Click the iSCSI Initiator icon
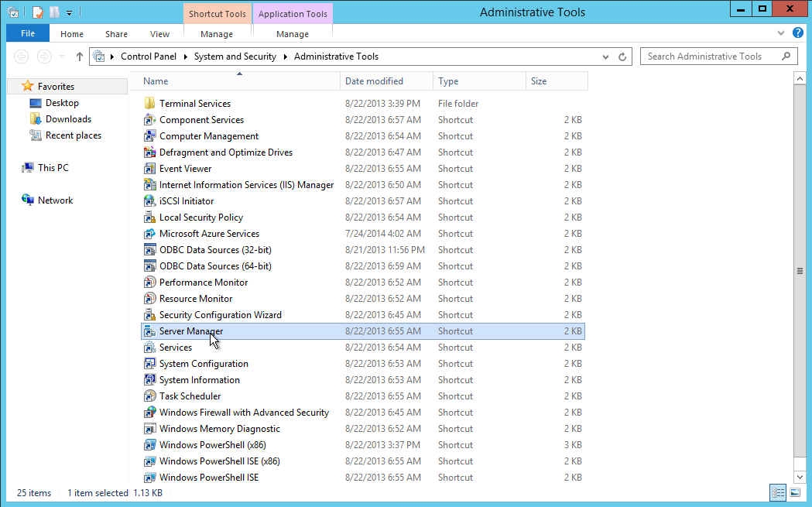Viewport: 812px width, 507px height. click(x=149, y=201)
